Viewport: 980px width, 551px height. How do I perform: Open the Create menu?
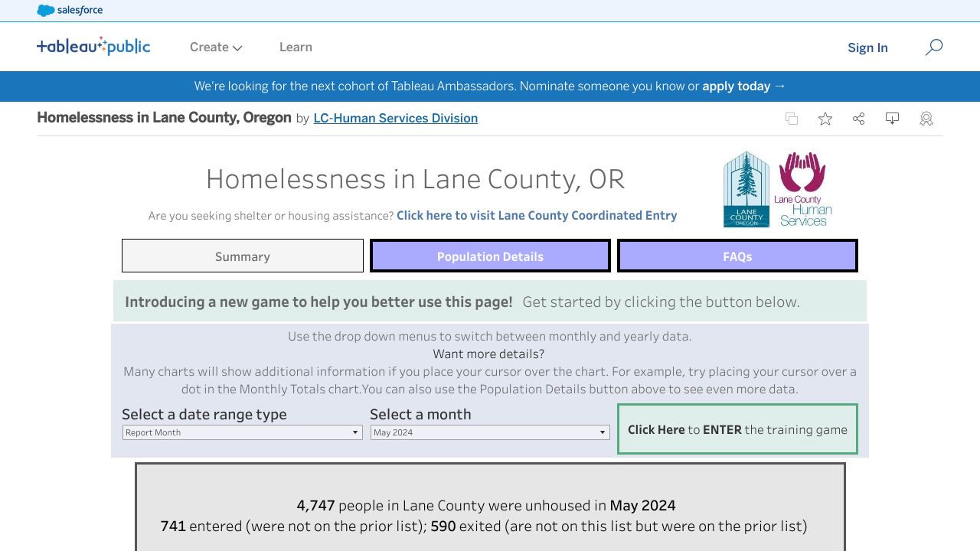pyautogui.click(x=215, y=47)
